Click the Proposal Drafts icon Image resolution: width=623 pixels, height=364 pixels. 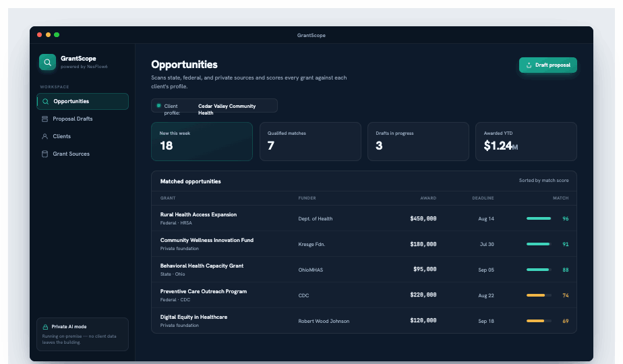(x=45, y=119)
